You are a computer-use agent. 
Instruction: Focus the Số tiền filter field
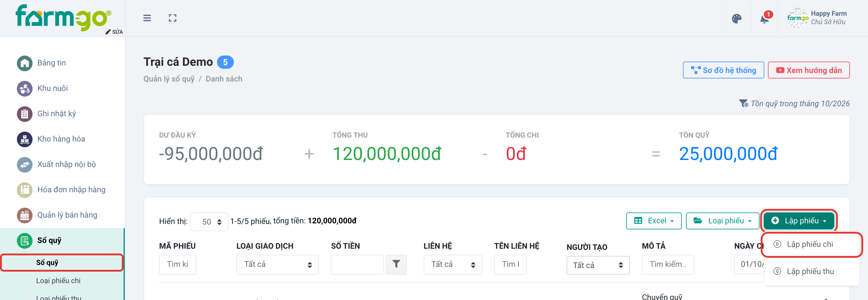click(x=357, y=264)
